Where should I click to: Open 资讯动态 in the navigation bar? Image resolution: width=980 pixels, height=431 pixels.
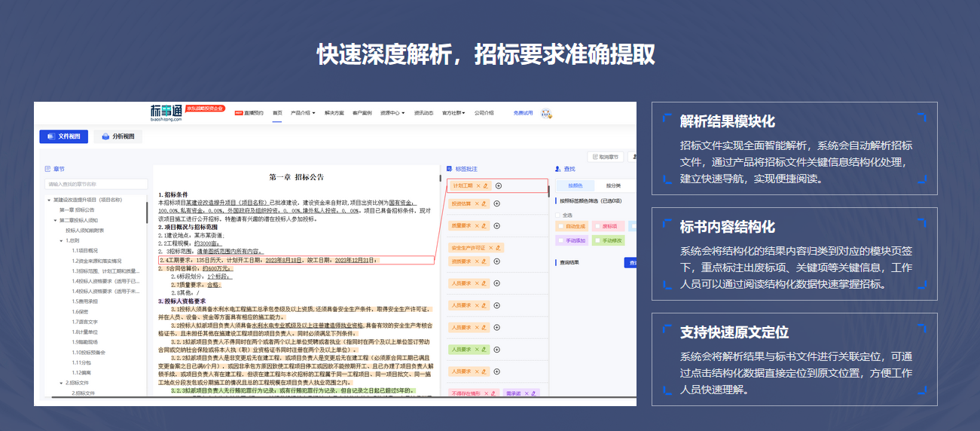(423, 113)
